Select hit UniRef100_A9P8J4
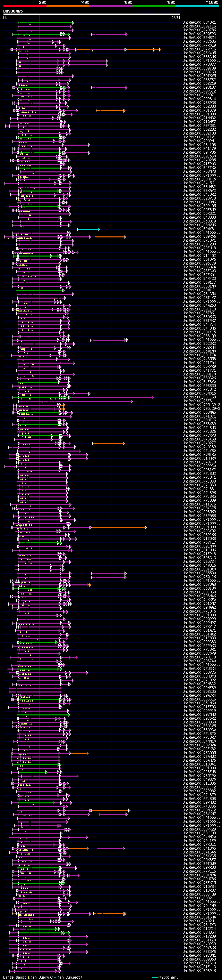 pos(199,99)
